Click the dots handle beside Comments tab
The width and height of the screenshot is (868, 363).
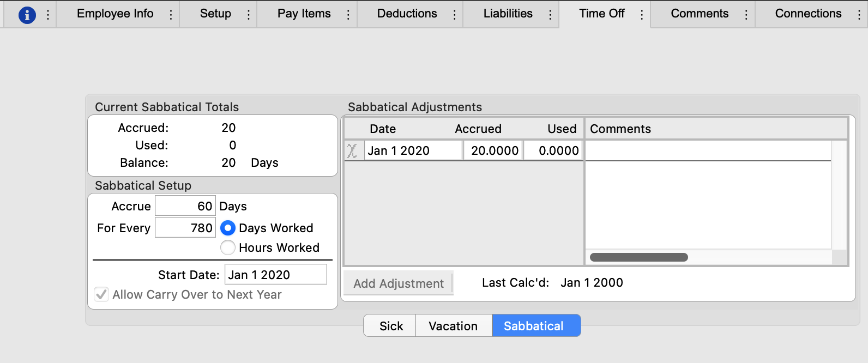point(746,15)
